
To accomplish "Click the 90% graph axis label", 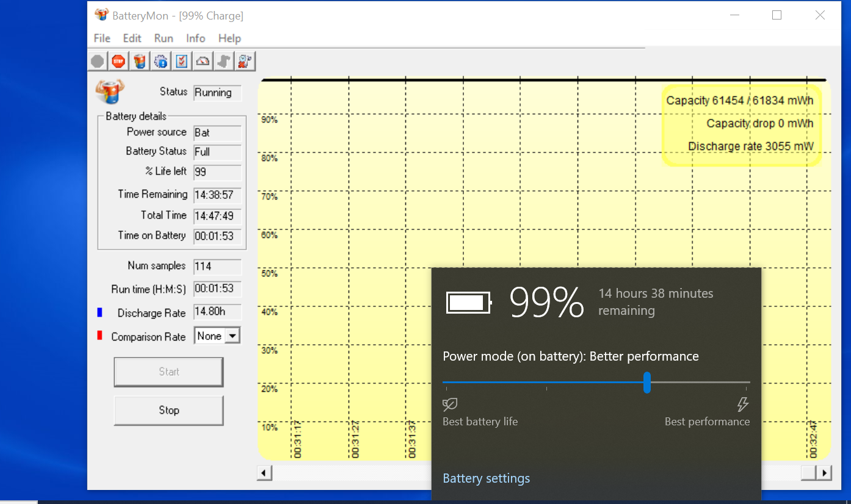I will point(269,120).
